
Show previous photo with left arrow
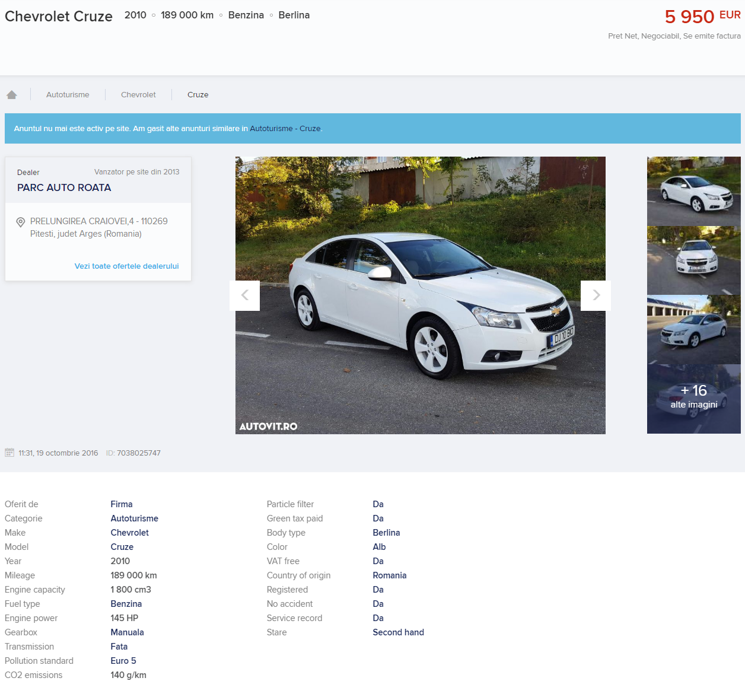point(244,295)
